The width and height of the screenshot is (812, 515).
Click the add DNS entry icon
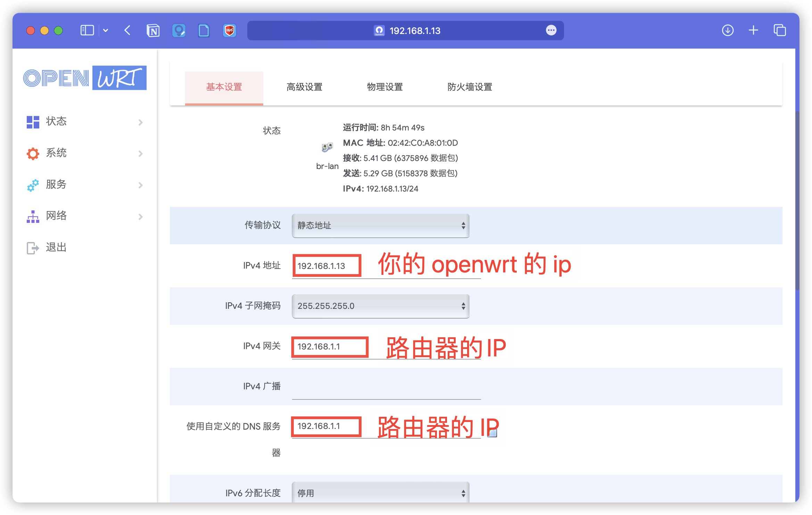click(x=492, y=432)
